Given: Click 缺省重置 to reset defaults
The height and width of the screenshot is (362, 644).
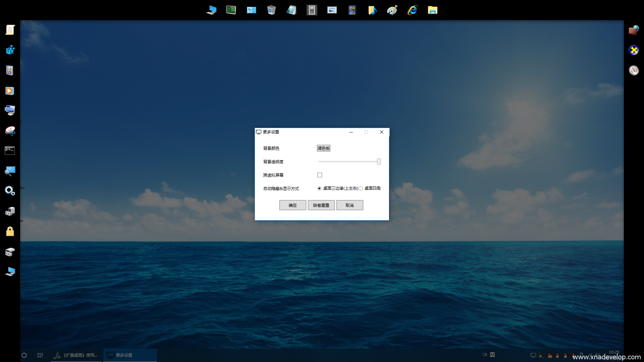Looking at the screenshot, I should (321, 205).
